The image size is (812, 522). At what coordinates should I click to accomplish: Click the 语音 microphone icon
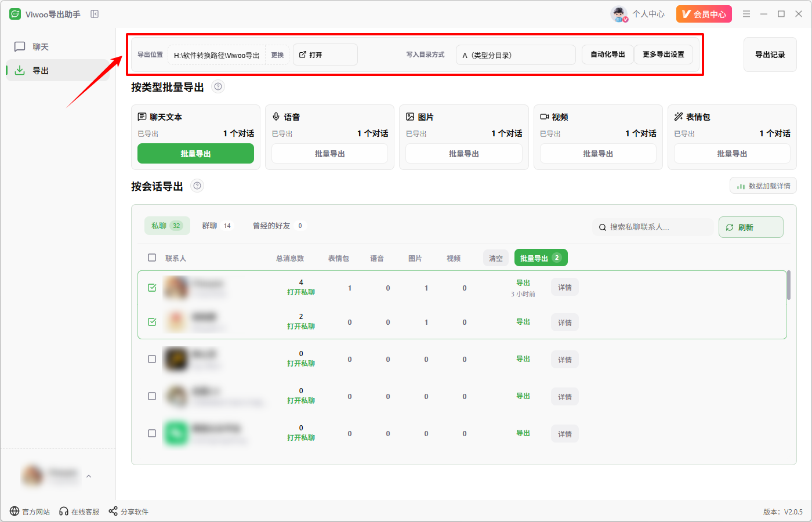click(x=276, y=117)
